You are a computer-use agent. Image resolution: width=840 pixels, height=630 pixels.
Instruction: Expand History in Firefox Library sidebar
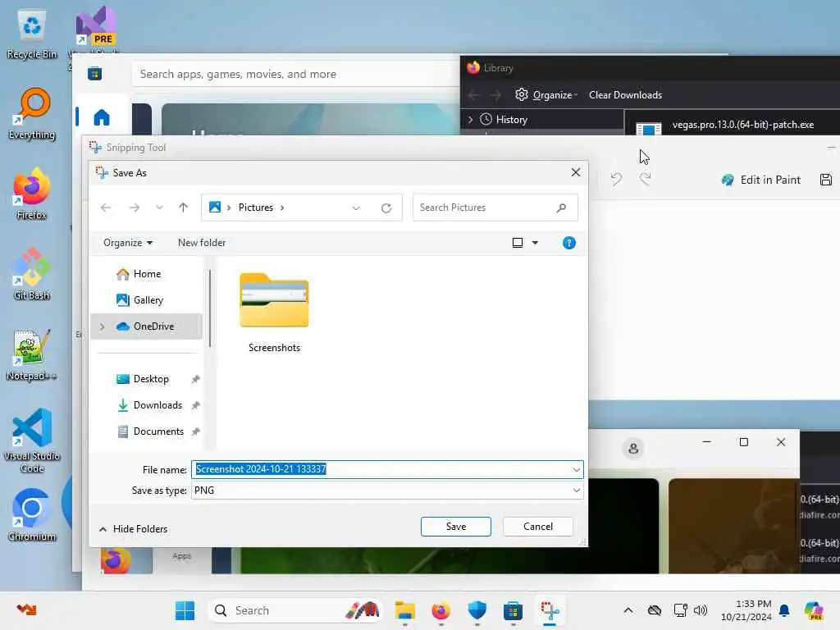pyautogui.click(x=470, y=120)
